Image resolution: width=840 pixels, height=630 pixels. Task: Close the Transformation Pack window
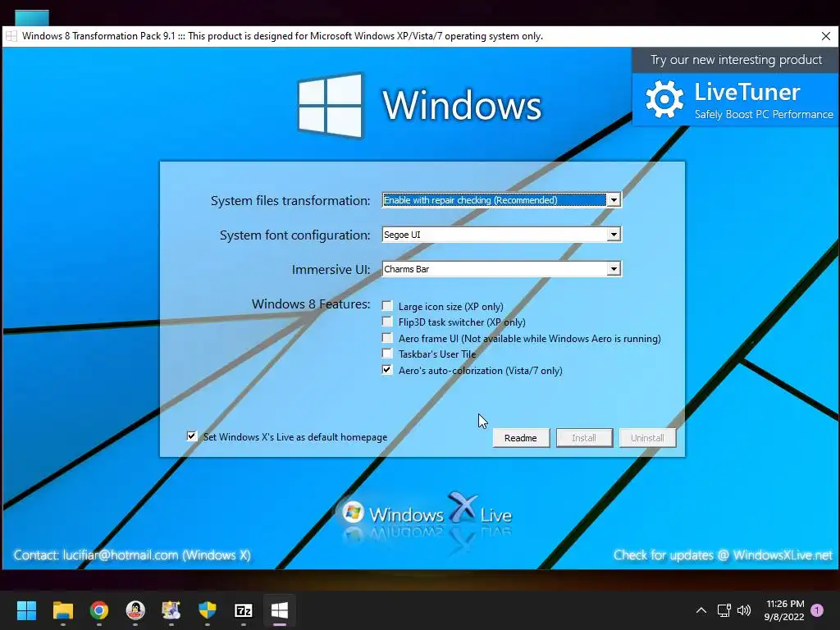(x=825, y=36)
